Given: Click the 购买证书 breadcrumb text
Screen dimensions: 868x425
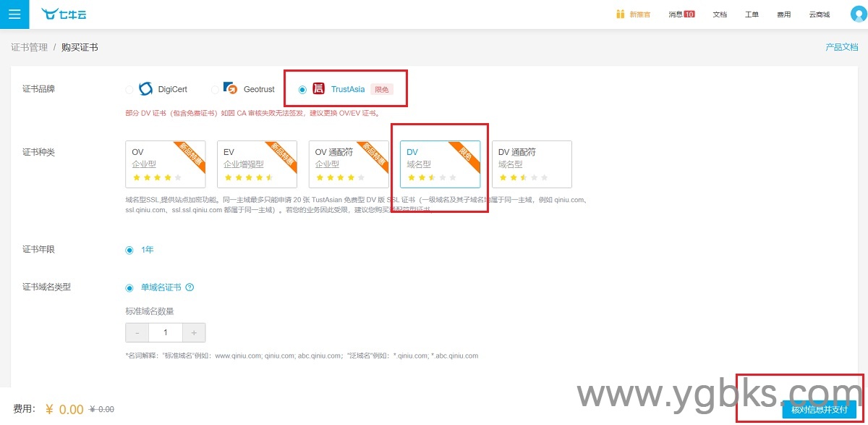Looking at the screenshot, I should point(80,47).
